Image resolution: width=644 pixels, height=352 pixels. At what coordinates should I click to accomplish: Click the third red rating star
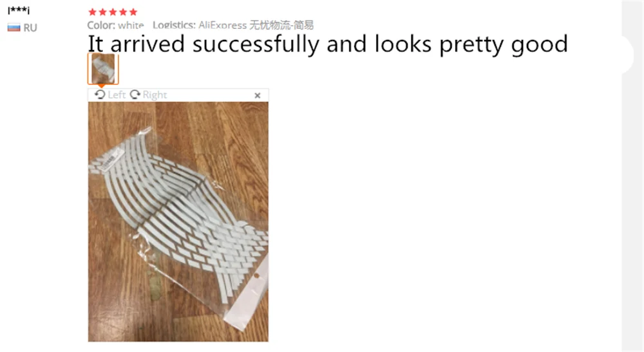tap(113, 12)
